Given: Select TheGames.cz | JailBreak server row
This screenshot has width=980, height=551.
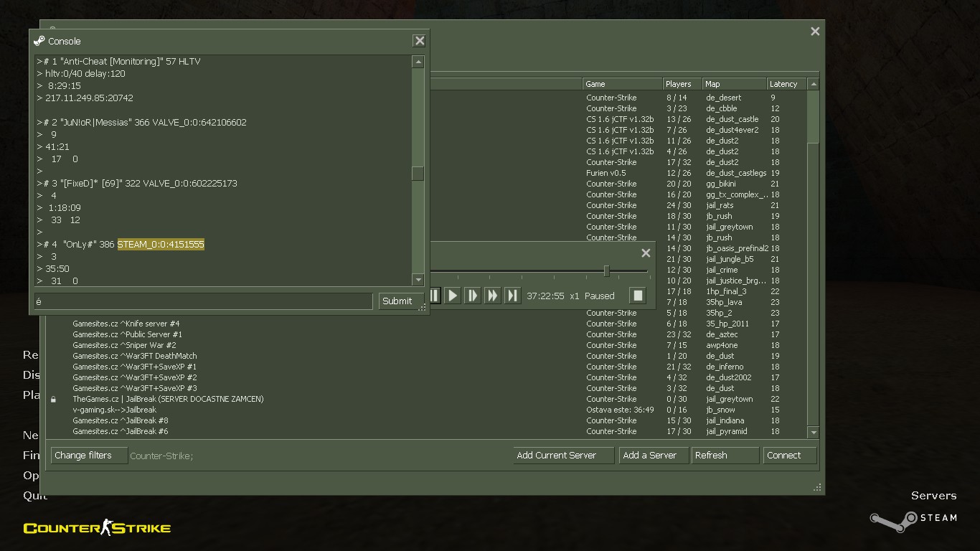Looking at the screenshot, I should [428, 399].
